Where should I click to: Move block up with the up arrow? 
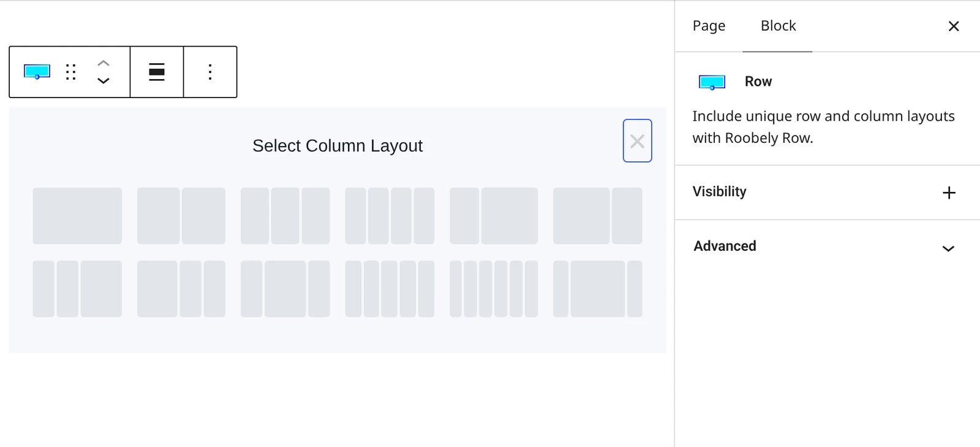tap(104, 63)
